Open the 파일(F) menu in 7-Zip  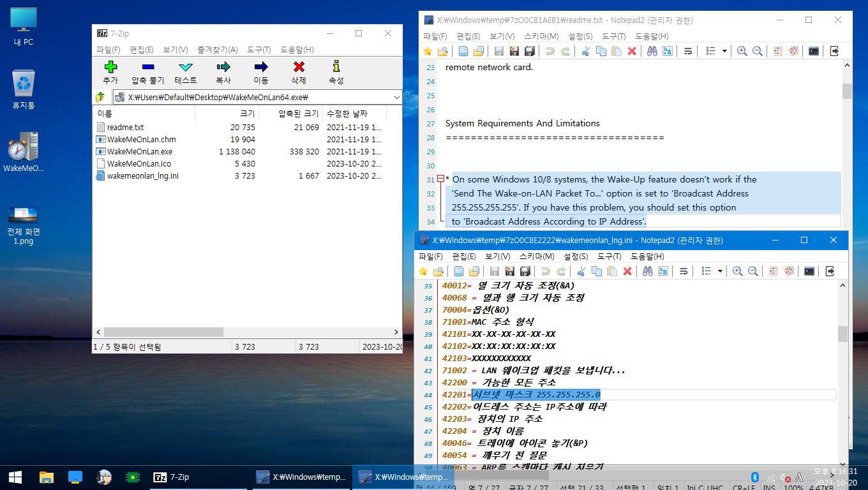point(108,50)
